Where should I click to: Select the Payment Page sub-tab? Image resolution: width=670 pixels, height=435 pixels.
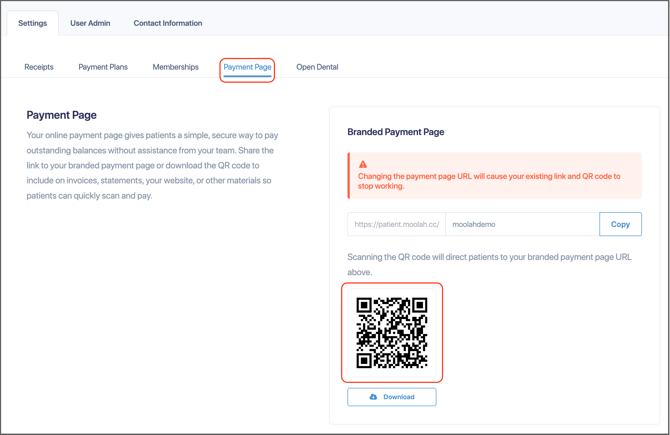tap(247, 67)
